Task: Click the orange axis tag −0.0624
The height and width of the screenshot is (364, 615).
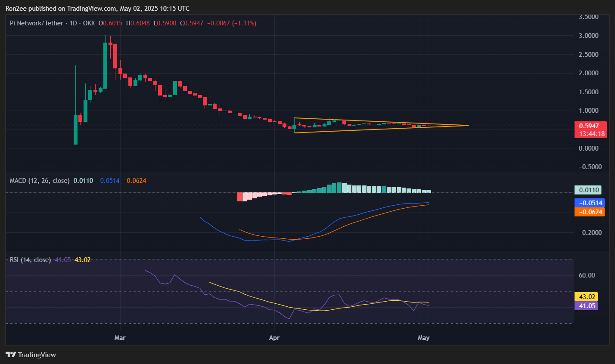Action: tap(589, 212)
